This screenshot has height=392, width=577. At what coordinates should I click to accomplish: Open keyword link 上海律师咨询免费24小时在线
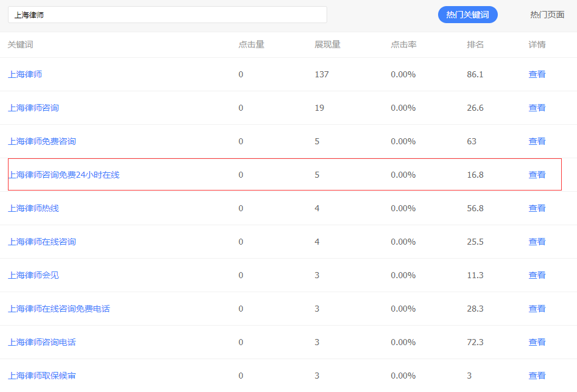(64, 175)
